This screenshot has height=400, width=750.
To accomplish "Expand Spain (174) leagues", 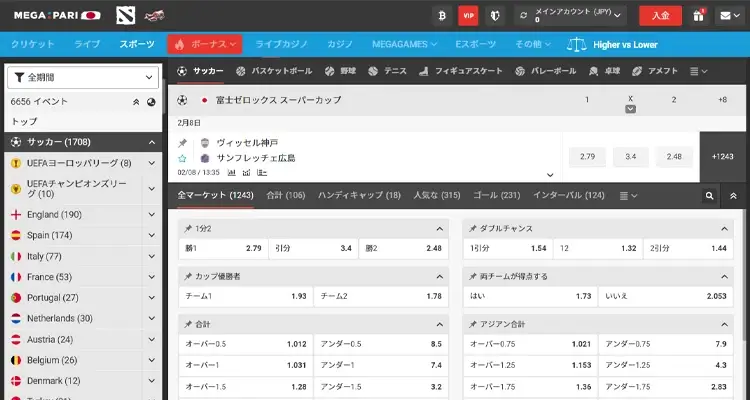I will [152, 235].
